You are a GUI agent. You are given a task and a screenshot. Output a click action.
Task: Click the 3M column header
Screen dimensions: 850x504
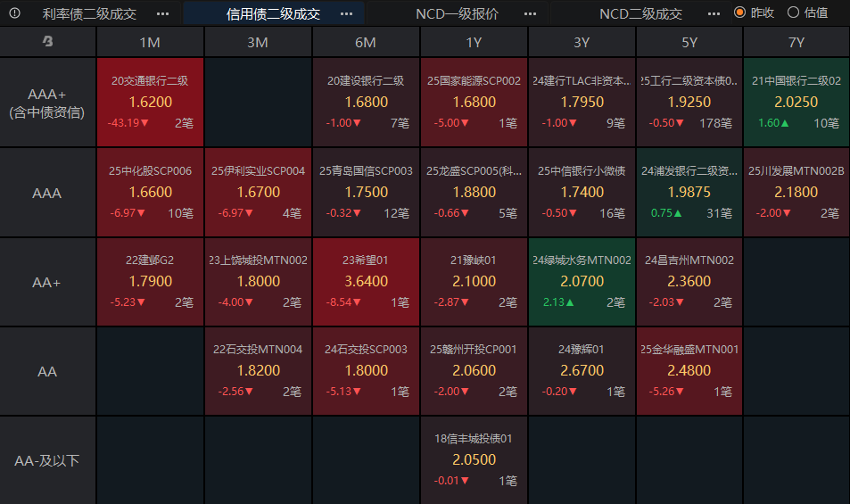pyautogui.click(x=258, y=42)
